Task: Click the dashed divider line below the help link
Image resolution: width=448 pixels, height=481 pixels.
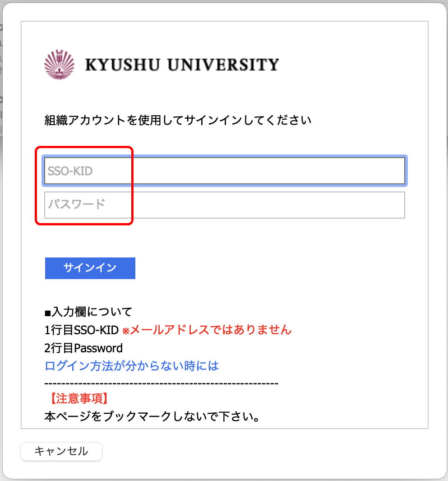Action: click(x=161, y=383)
